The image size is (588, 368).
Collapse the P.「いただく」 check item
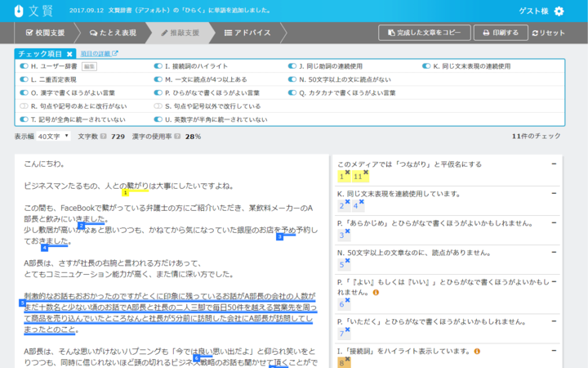(554, 321)
